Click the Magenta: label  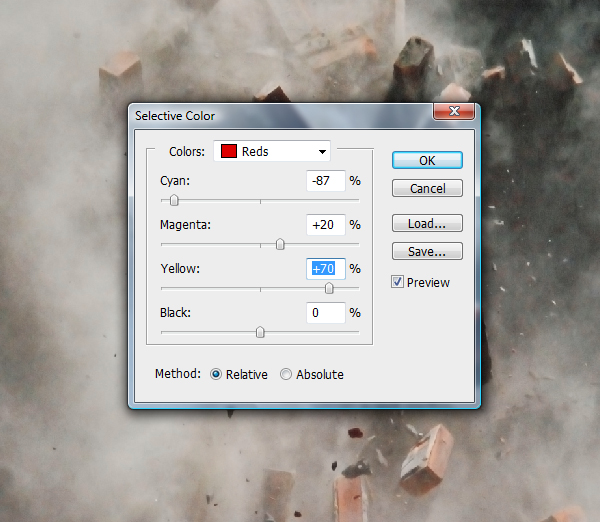tap(185, 225)
